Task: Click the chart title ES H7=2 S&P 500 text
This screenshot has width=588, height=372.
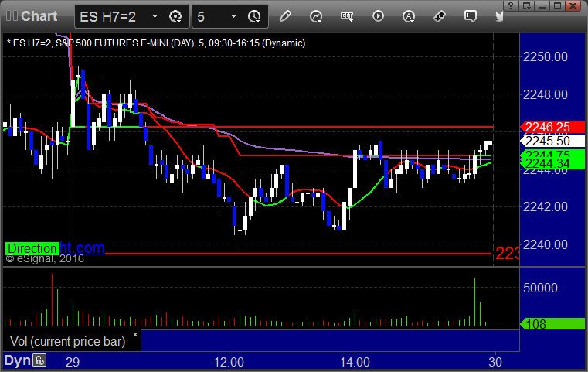Action: (156, 43)
